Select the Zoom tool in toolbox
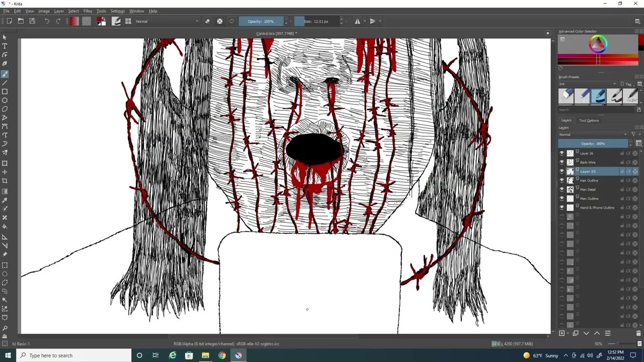 (5, 328)
